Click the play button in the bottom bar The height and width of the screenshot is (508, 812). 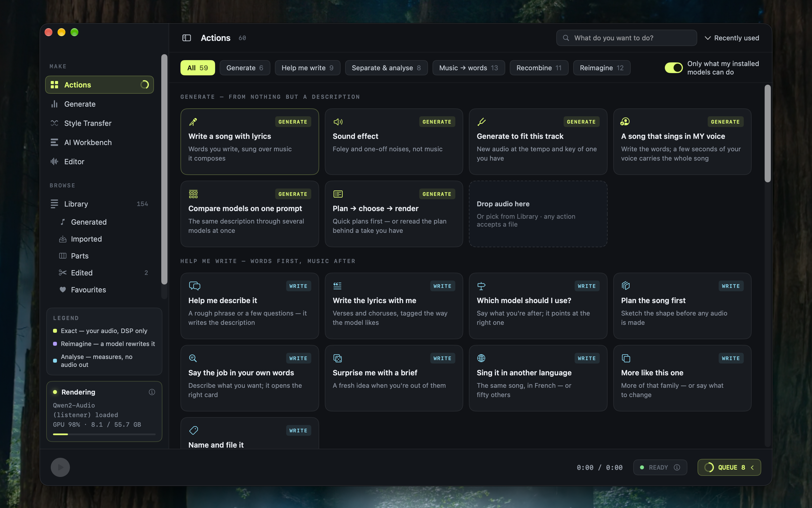[60, 467]
